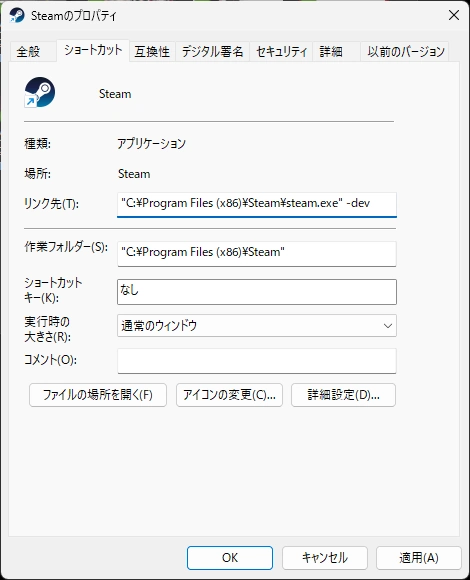This screenshot has width=470, height=580.
Task: Click into the リンク先 target field
Action: click(257, 204)
